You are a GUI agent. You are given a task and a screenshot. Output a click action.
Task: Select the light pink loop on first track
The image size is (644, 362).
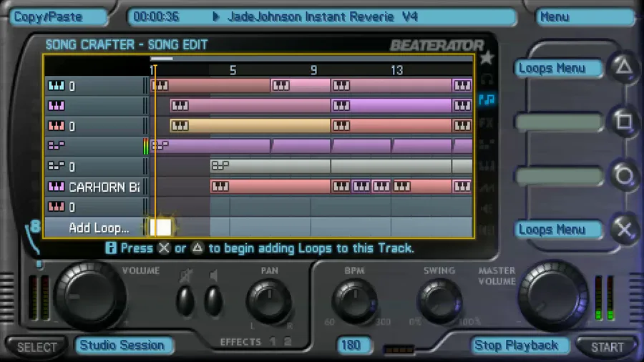301,85
